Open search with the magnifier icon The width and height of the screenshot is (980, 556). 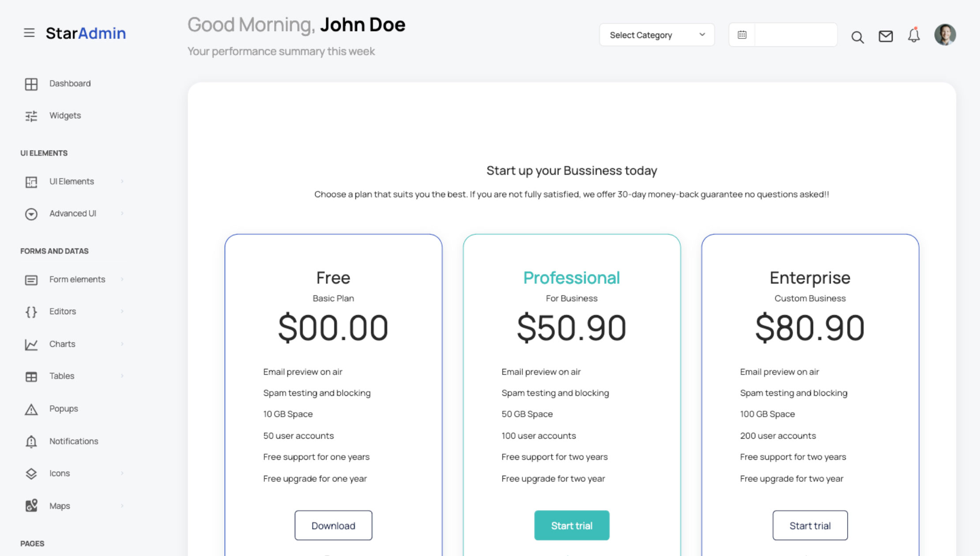click(x=857, y=37)
